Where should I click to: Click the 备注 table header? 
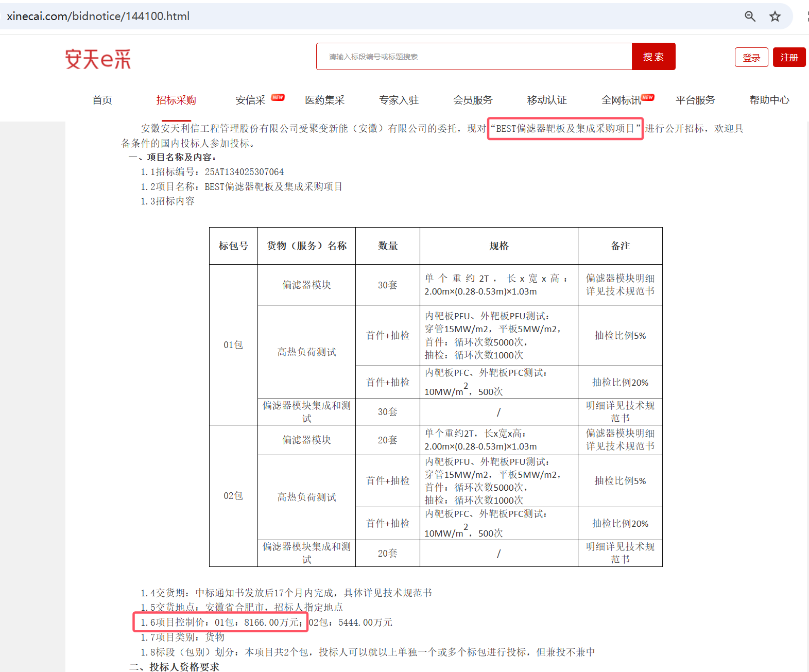coord(620,246)
